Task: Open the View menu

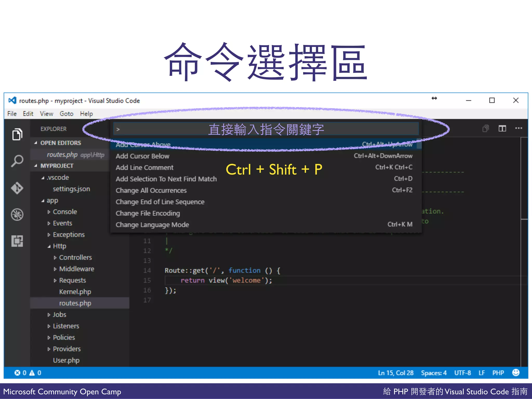Action: (46, 114)
